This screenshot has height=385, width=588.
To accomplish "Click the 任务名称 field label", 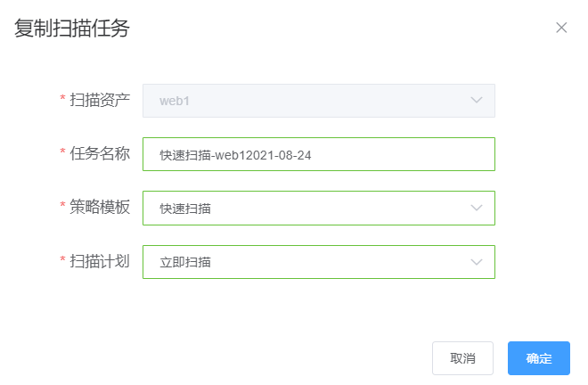I will pyautogui.click(x=100, y=154).
